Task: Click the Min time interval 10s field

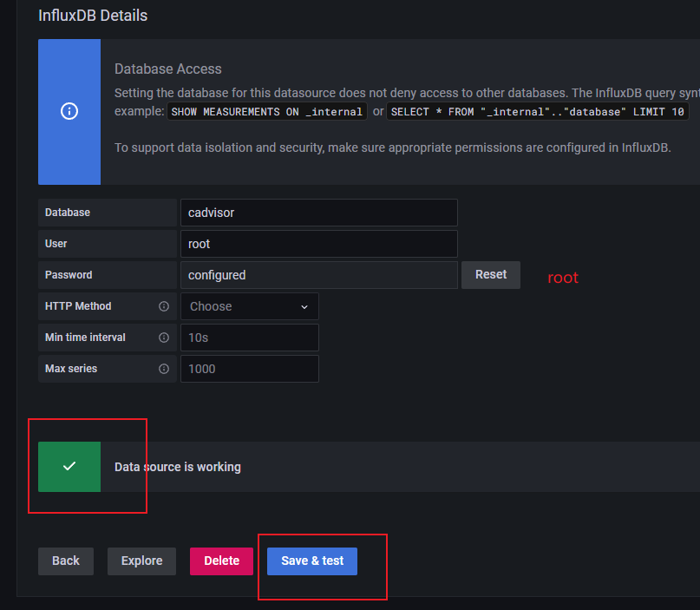Action: [250, 338]
